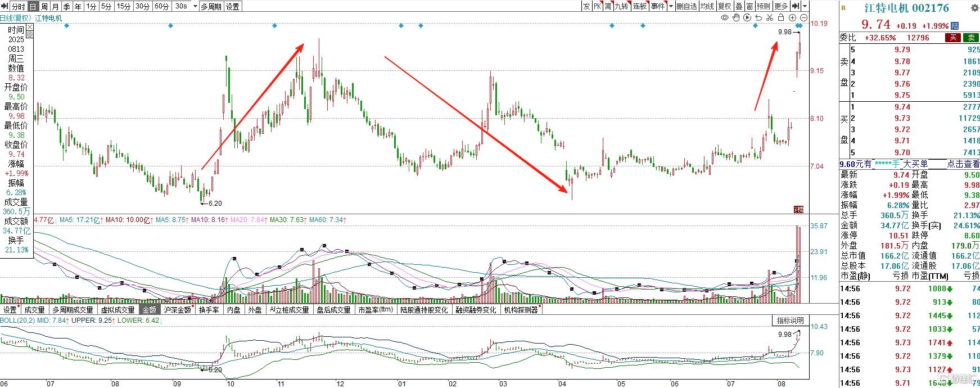Click the PK compare button

pos(598,6)
